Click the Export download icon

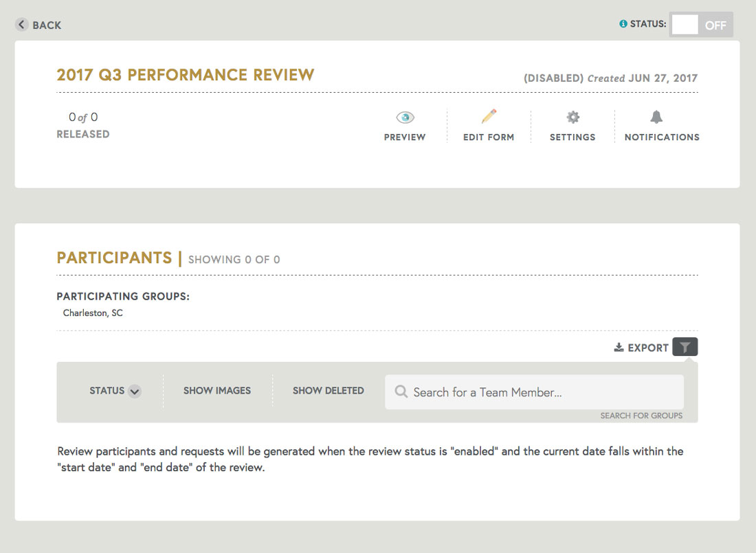617,347
